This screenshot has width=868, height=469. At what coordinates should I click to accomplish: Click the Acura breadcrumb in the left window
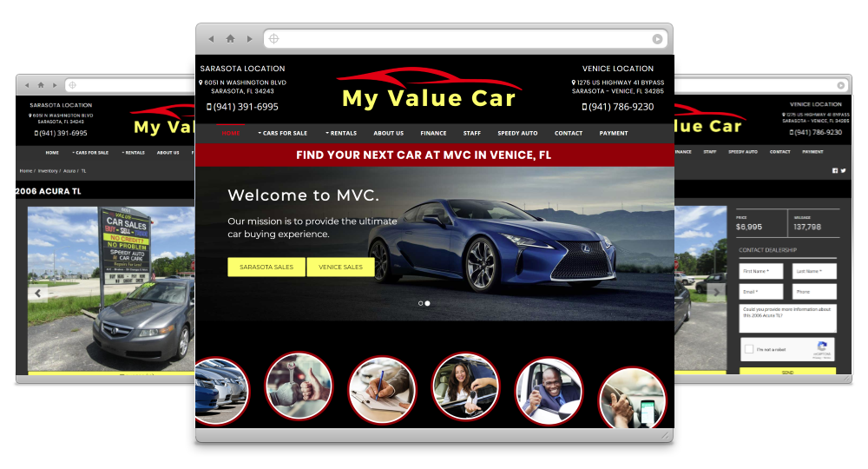point(69,171)
